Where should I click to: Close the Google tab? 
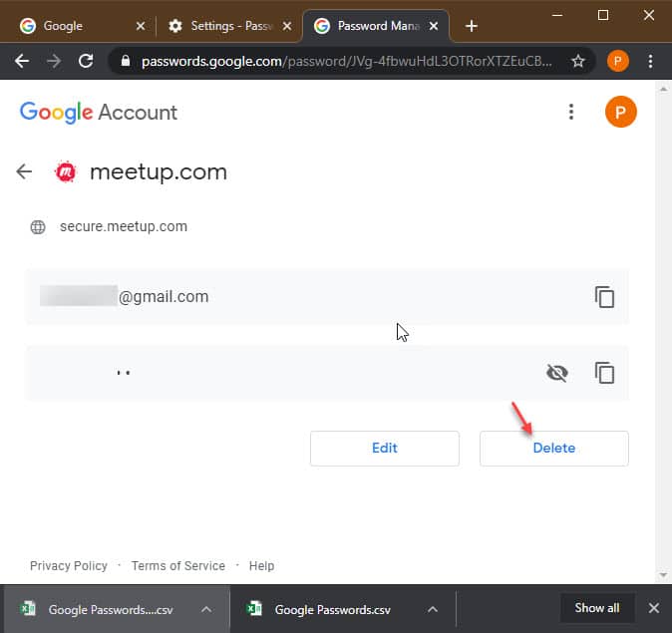pos(141,26)
